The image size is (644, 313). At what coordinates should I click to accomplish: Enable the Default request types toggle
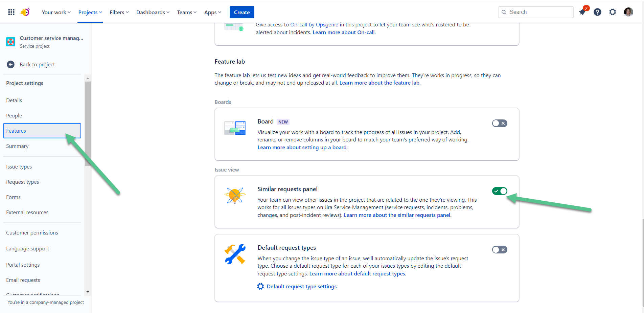500,250
